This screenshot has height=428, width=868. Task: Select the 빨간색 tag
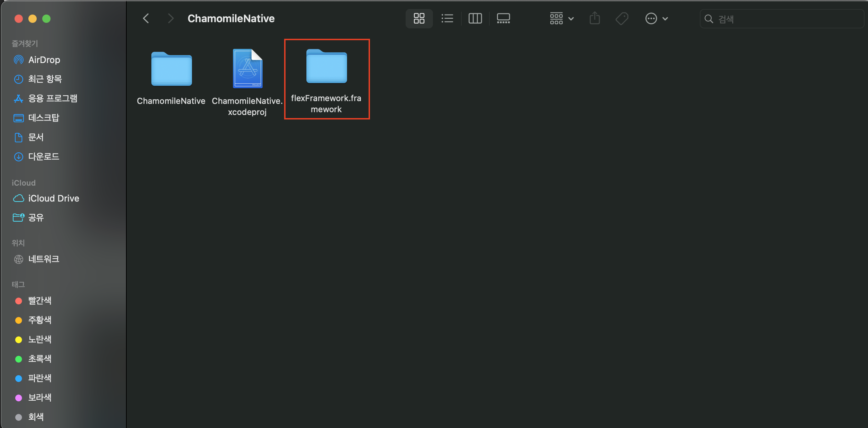[x=40, y=301]
